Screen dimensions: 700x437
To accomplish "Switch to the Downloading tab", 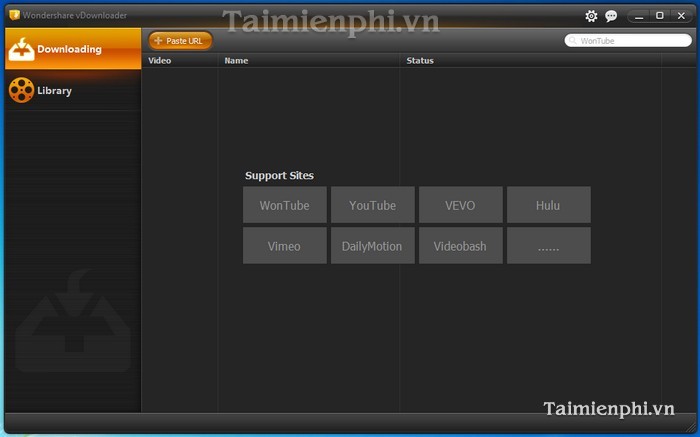I will (x=73, y=49).
